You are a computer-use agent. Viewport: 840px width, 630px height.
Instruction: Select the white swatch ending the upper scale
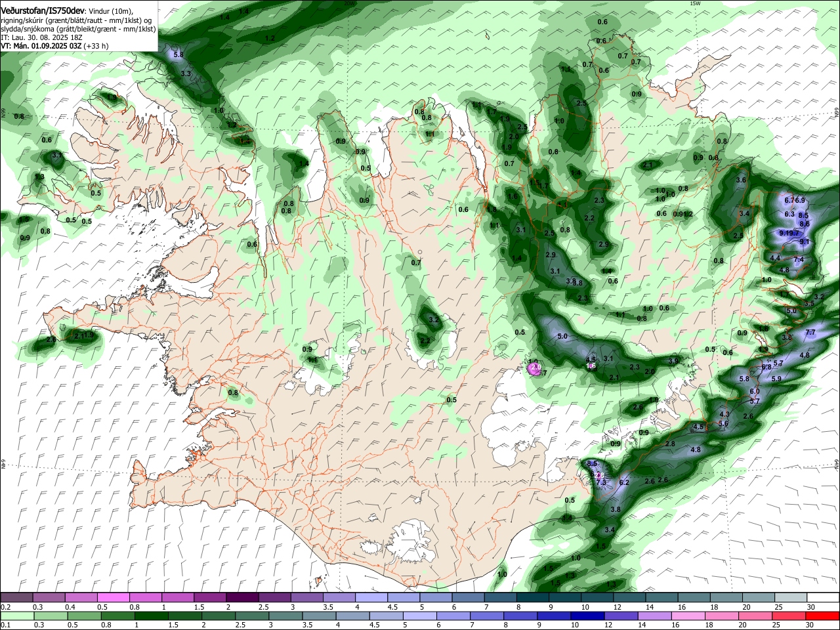(x=822, y=598)
